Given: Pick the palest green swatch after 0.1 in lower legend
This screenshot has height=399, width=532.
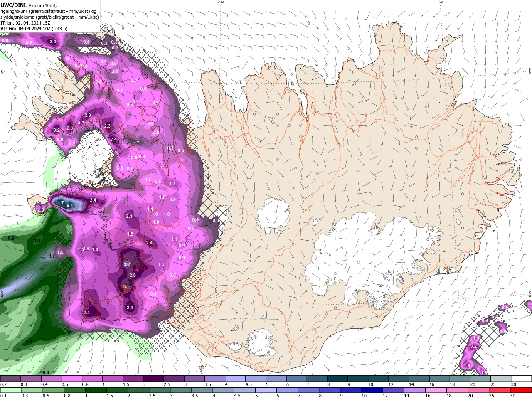Looking at the screenshot, I should [x=10, y=390].
